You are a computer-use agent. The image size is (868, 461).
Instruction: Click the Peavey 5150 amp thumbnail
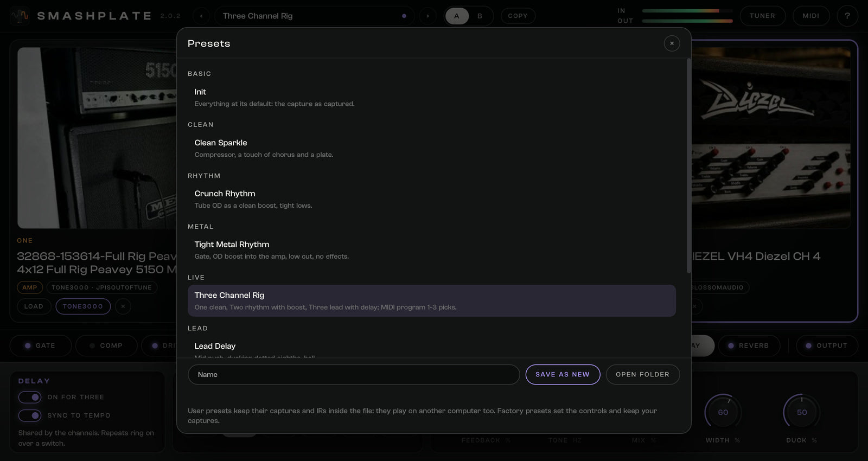[97, 138]
